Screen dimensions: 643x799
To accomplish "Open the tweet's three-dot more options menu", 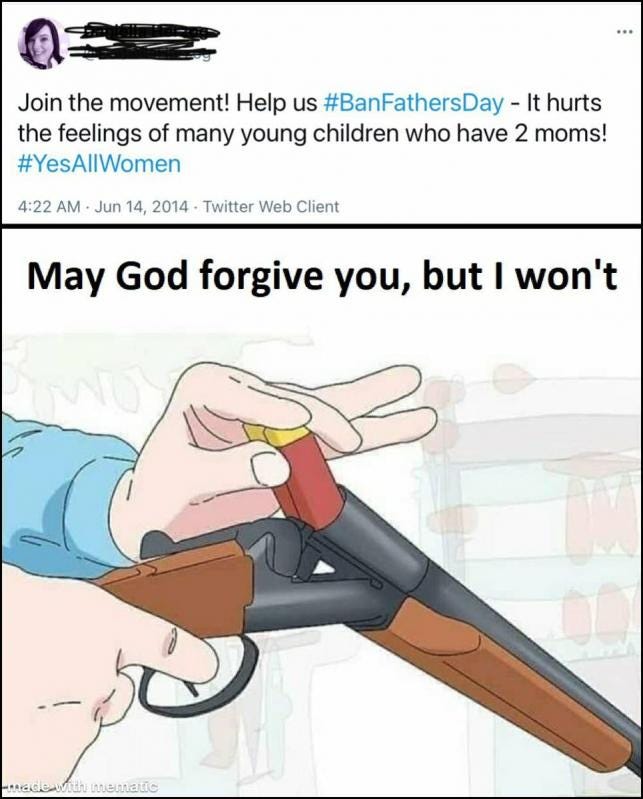I will click(x=624, y=32).
